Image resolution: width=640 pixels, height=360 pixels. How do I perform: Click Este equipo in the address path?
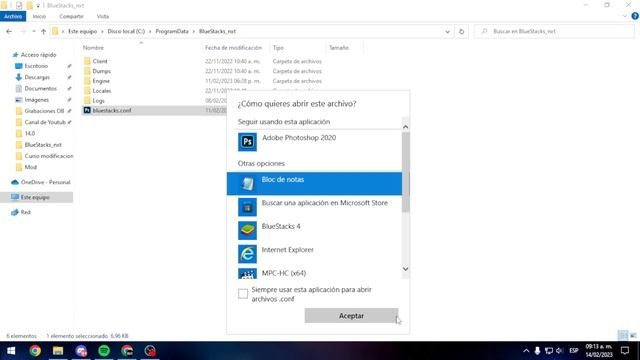[x=82, y=31]
